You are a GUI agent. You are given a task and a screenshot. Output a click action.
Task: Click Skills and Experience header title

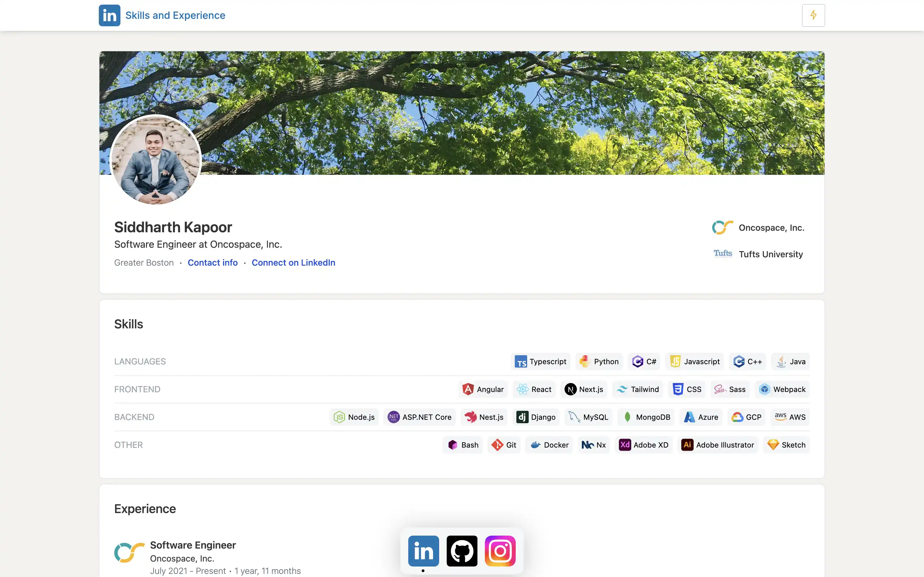175,15
